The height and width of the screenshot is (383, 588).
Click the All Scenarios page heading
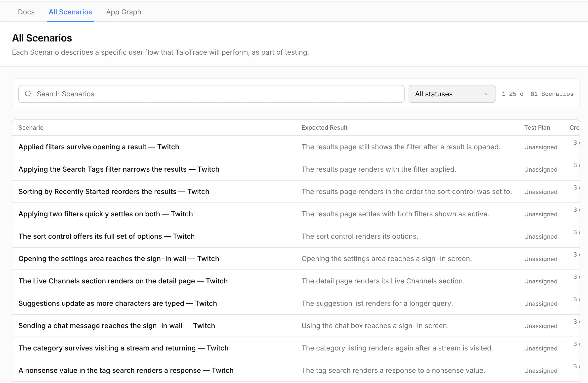click(x=42, y=38)
